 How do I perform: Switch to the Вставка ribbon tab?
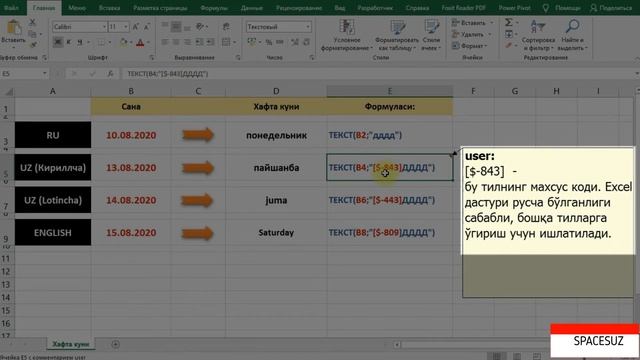109,8
